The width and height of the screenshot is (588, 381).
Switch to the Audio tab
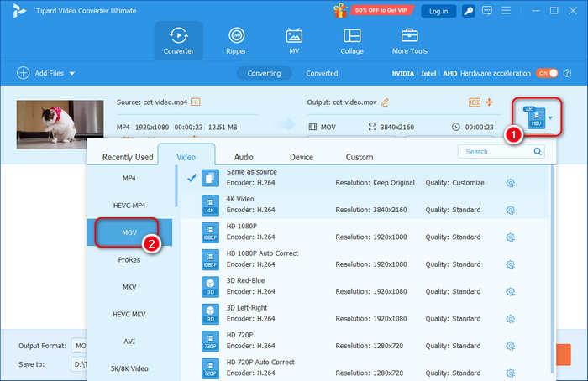(244, 157)
